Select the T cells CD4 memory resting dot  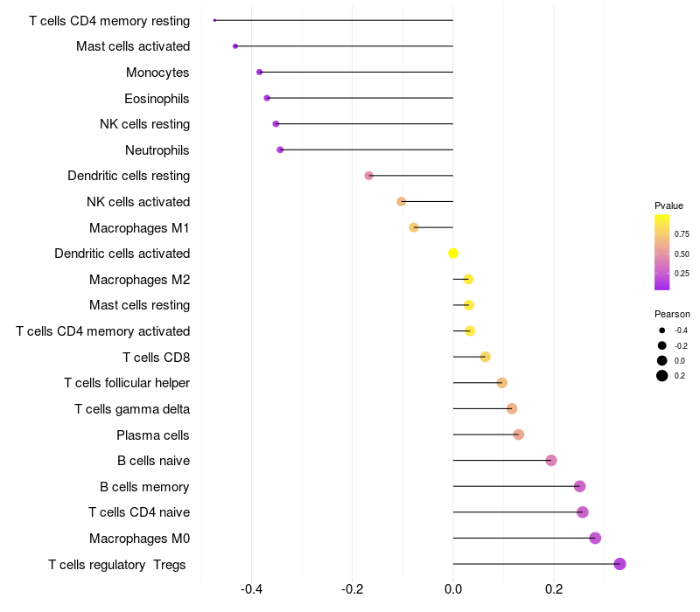click(214, 20)
